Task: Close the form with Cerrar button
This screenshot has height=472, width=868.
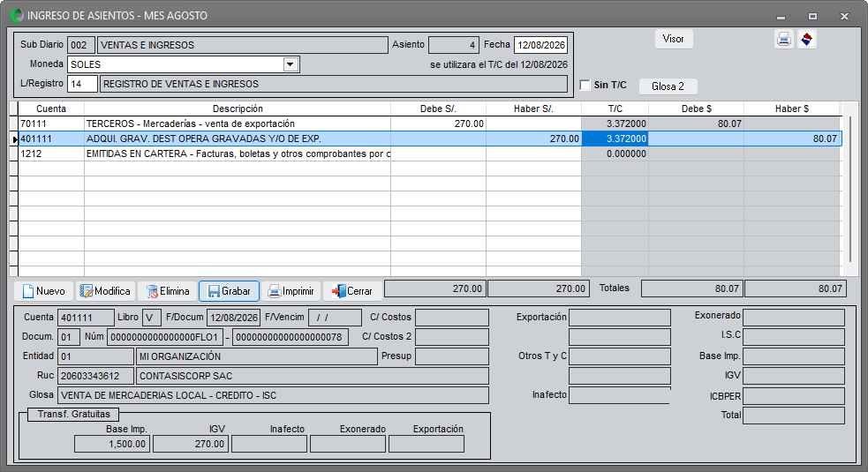Action: [x=352, y=291]
